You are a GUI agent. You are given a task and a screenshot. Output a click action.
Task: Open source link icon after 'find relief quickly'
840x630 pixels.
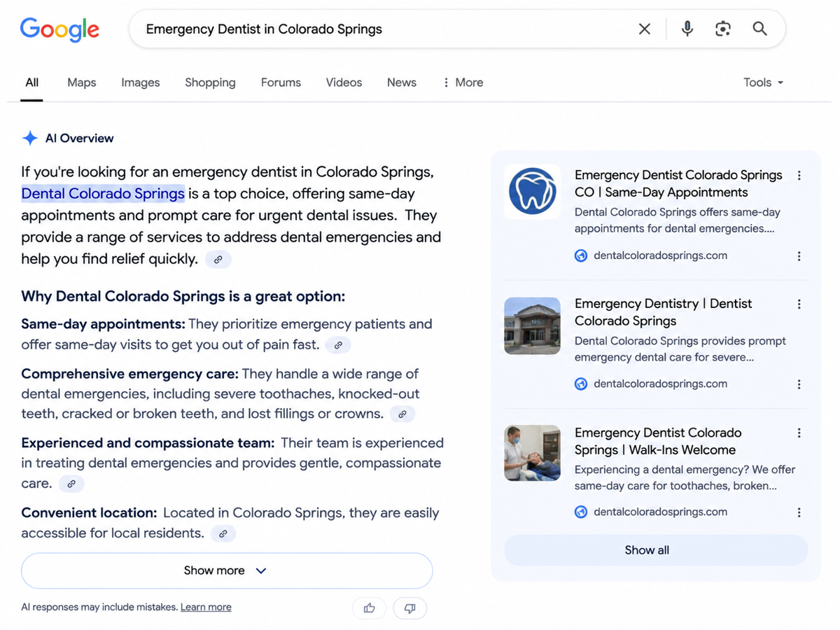[218, 260]
